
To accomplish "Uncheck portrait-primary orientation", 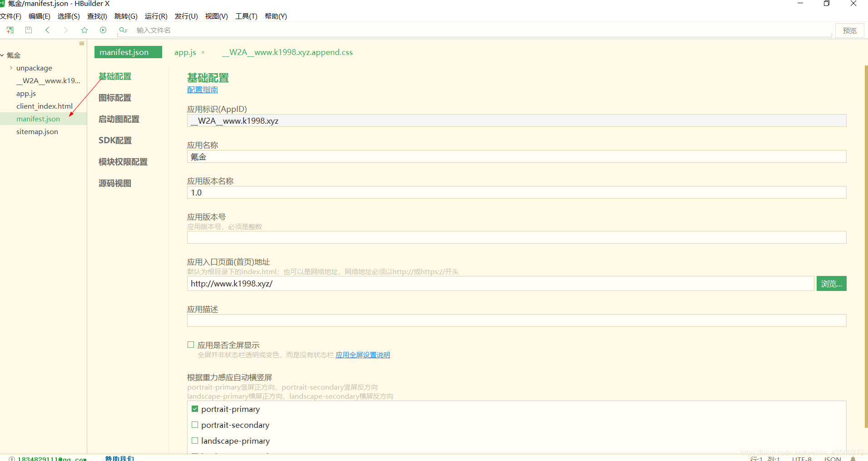I will [x=195, y=409].
